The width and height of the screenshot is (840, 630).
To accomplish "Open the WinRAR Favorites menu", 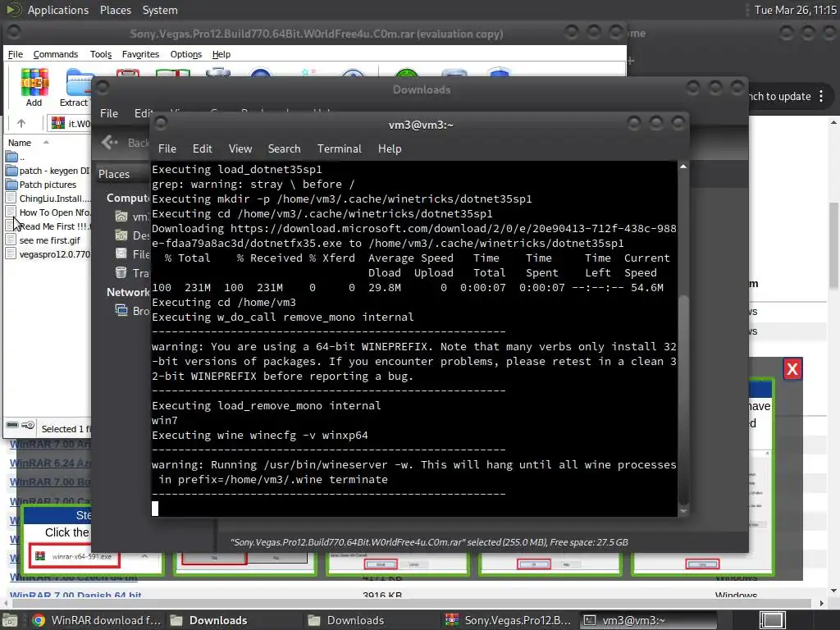I will tap(140, 54).
